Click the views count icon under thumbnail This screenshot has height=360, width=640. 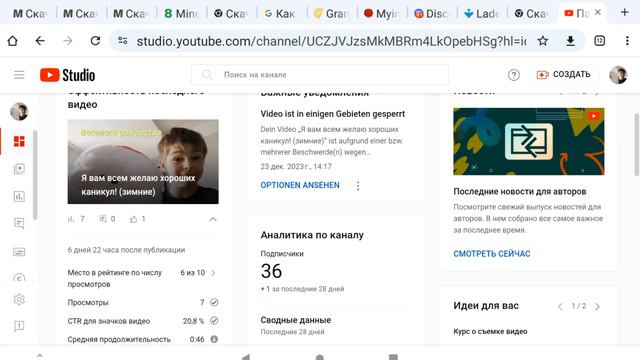tap(71, 219)
